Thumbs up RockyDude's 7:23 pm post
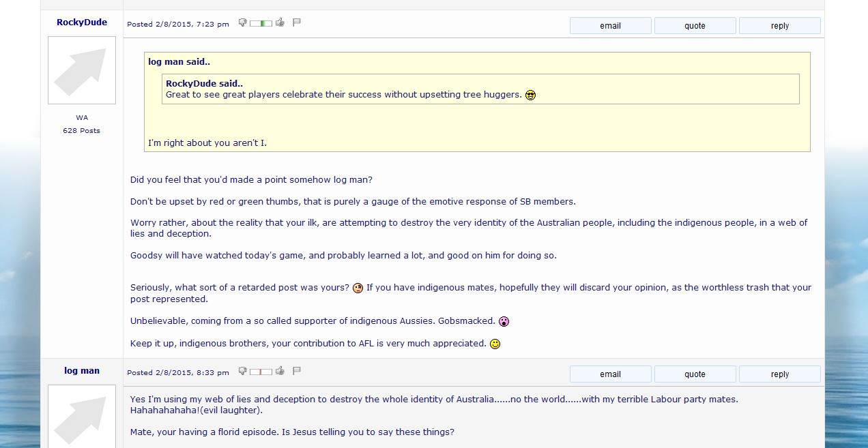Screen dimensions: 868x448 click(280, 23)
